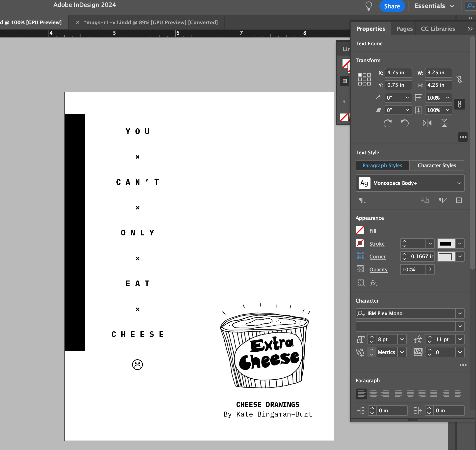Click the Share button
The image size is (476, 450).
(x=392, y=6)
